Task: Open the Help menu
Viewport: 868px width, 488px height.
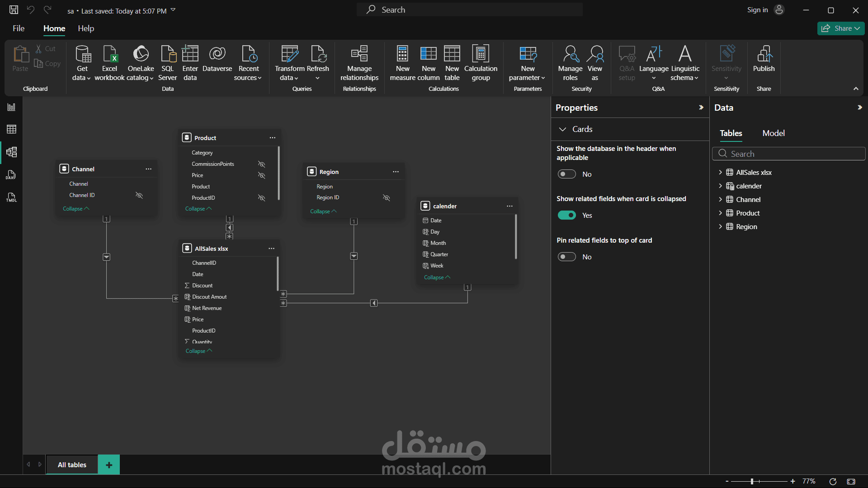Action: [x=85, y=28]
